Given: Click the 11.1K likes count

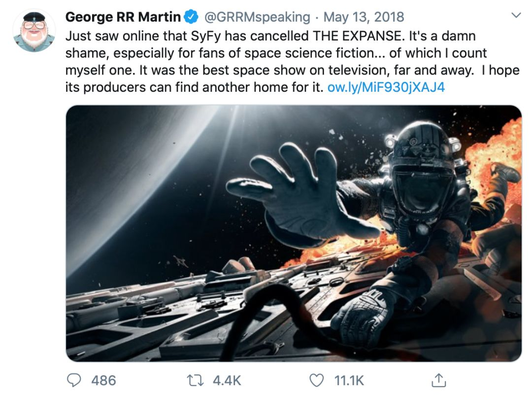Looking at the screenshot, I should tap(349, 380).
